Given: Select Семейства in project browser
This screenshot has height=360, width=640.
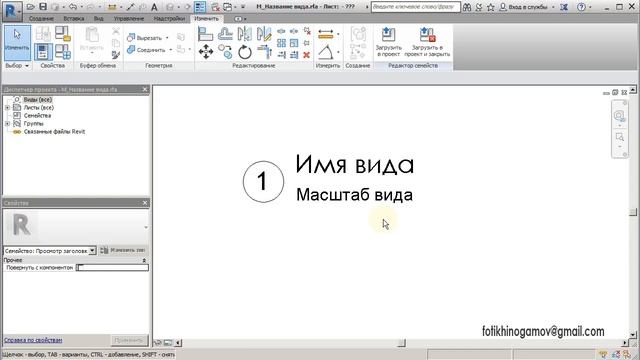Looking at the screenshot, I should pyautogui.click(x=37, y=116).
